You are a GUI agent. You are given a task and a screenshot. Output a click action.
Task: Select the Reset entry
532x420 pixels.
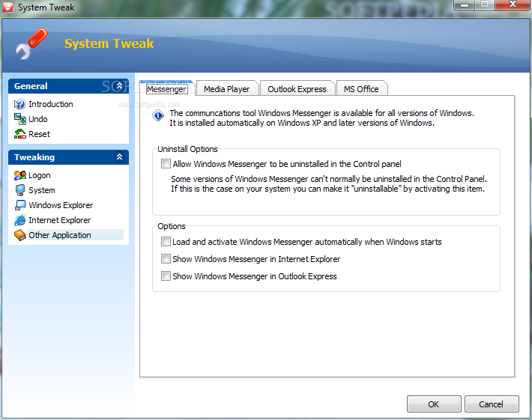point(40,134)
